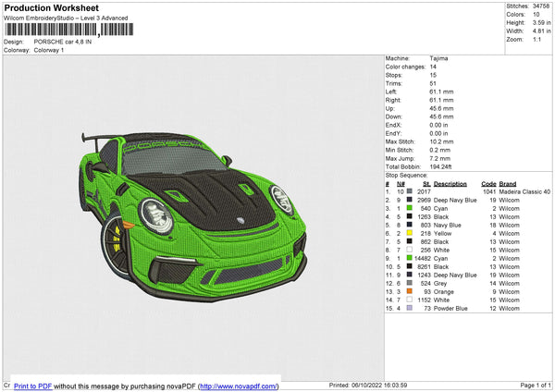The height and width of the screenshot is (392, 555).
Task: Click the Yellow swatch in row 6
Action: [409, 233]
